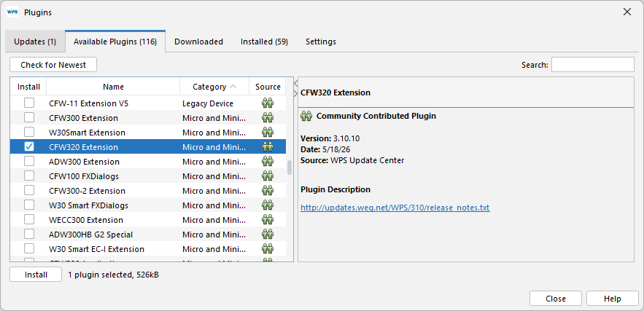Click the WPS logo in title bar
The image size is (644, 311).
click(12, 12)
